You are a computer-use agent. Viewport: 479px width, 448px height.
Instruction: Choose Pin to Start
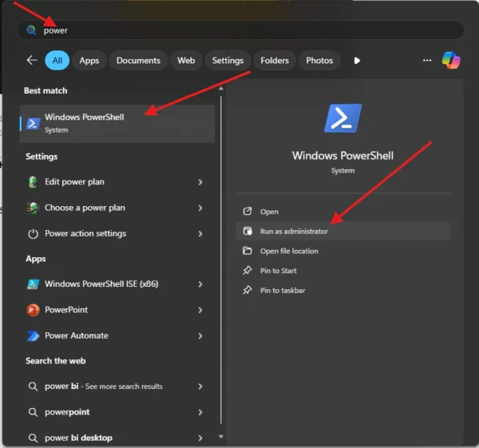(x=342, y=271)
